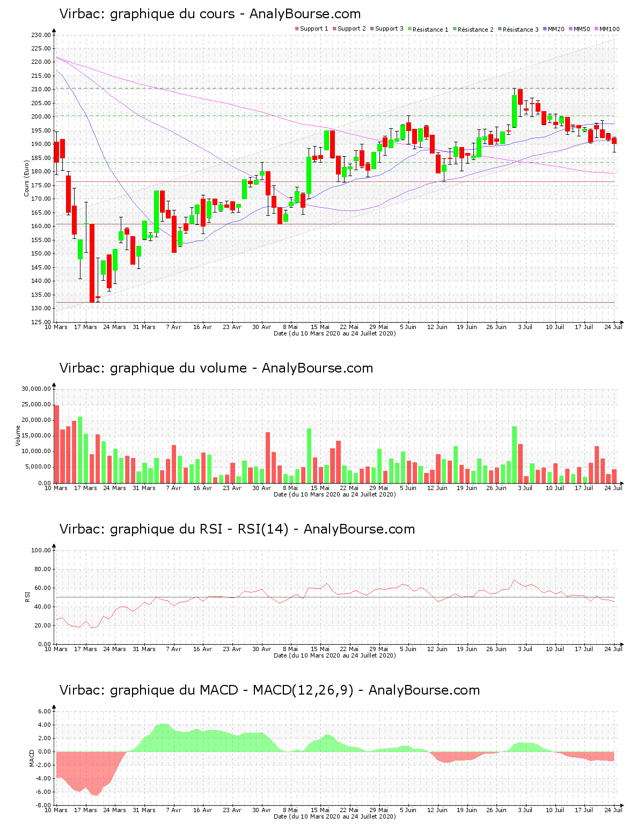Click the 160.00 price axis value
The image size is (644, 832).
pos(41,227)
